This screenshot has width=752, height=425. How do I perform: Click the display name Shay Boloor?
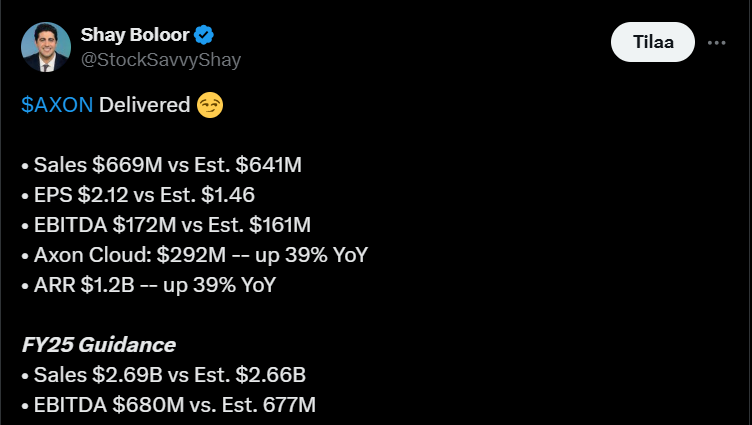coord(134,36)
